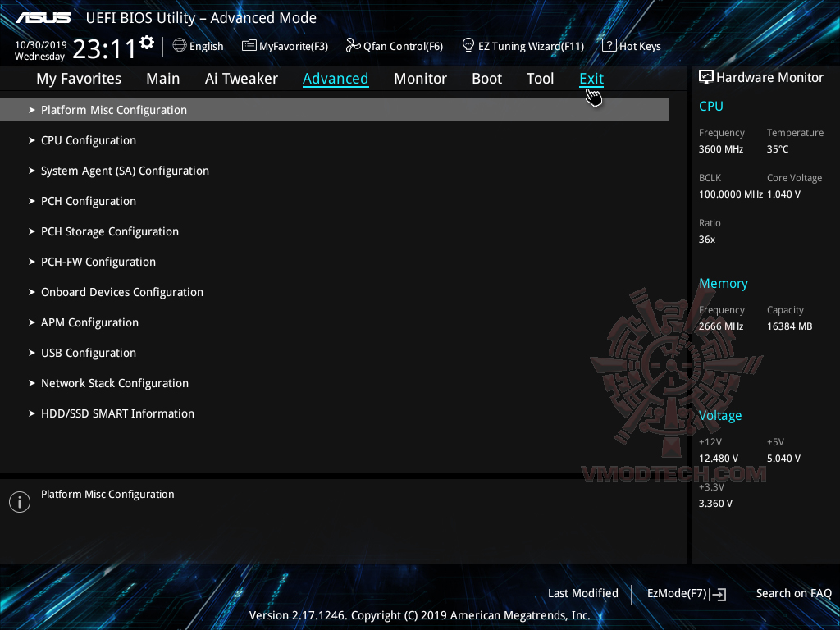The height and width of the screenshot is (630, 840).
Task: Launch EZ Tuning Wizard(F11) label
Action: (x=532, y=47)
